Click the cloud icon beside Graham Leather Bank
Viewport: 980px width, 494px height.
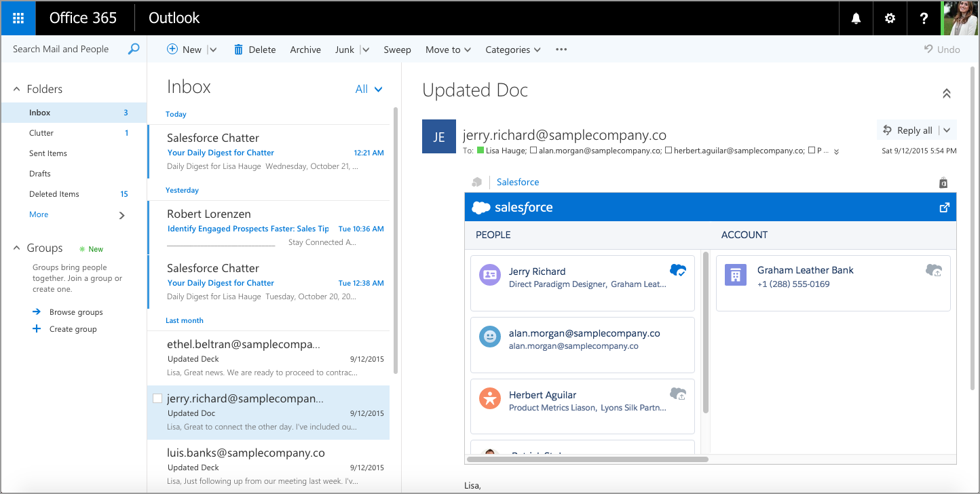click(934, 270)
